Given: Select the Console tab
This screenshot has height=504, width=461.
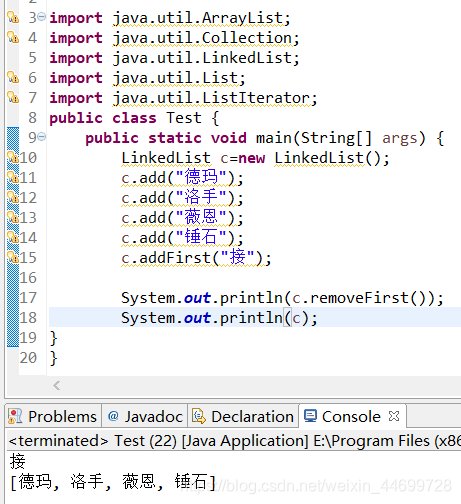Looking at the screenshot, I should 352,416.
